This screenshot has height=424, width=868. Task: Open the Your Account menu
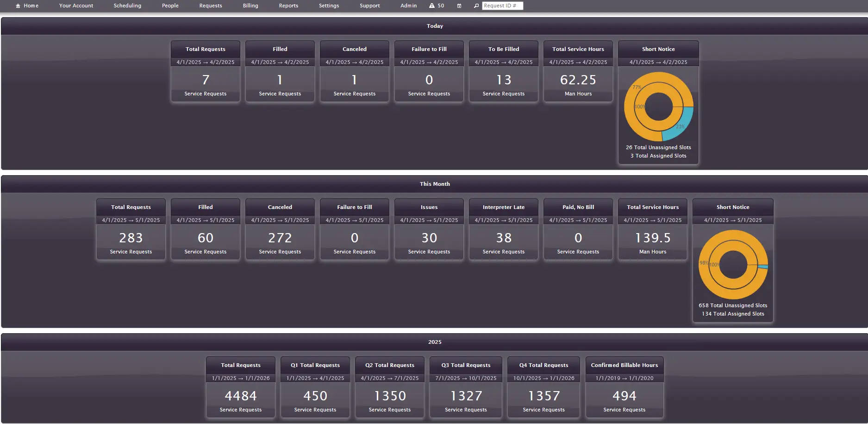pyautogui.click(x=76, y=6)
